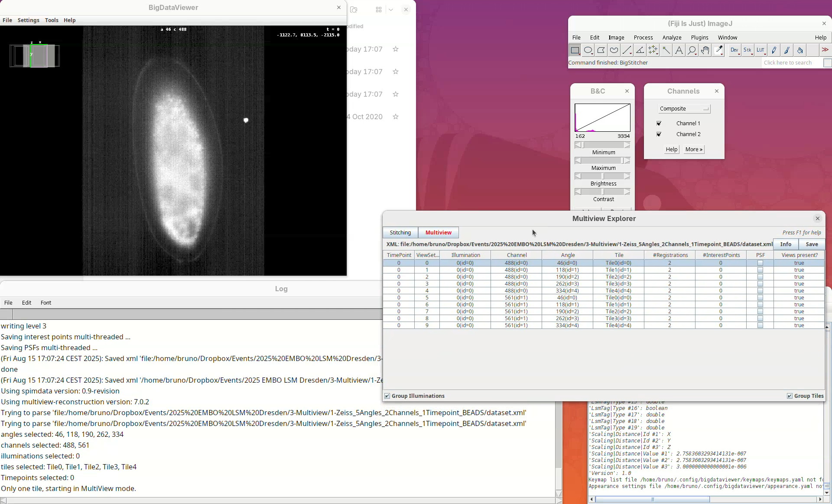The image size is (832, 504).
Task: Open the Plugins menu in ImageJ
Action: pyautogui.click(x=699, y=38)
